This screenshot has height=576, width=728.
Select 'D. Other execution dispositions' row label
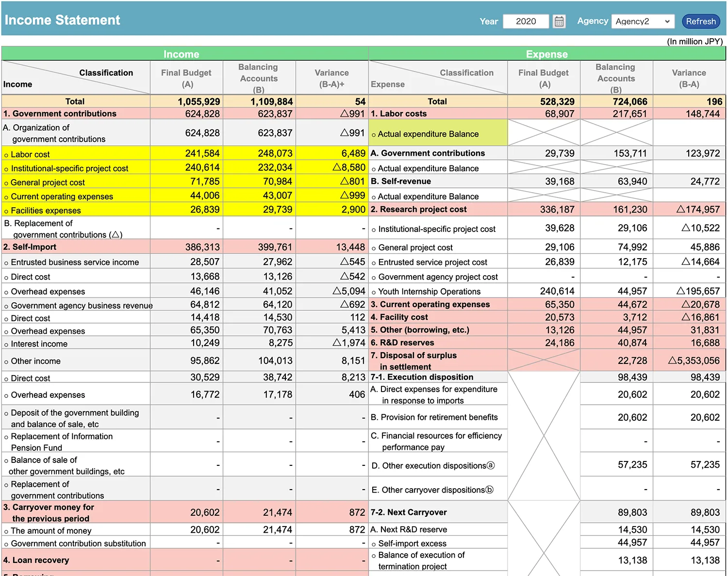point(433,465)
